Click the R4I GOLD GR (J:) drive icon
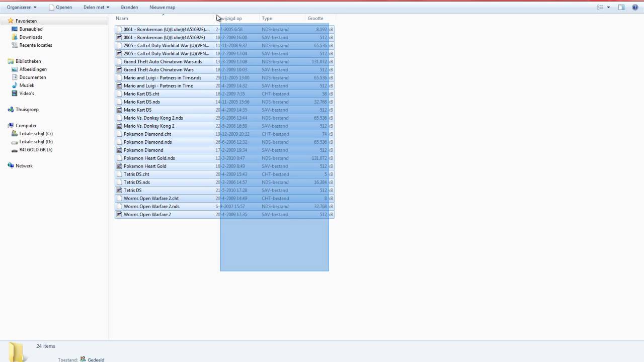This screenshot has width=644, height=362. click(x=15, y=150)
